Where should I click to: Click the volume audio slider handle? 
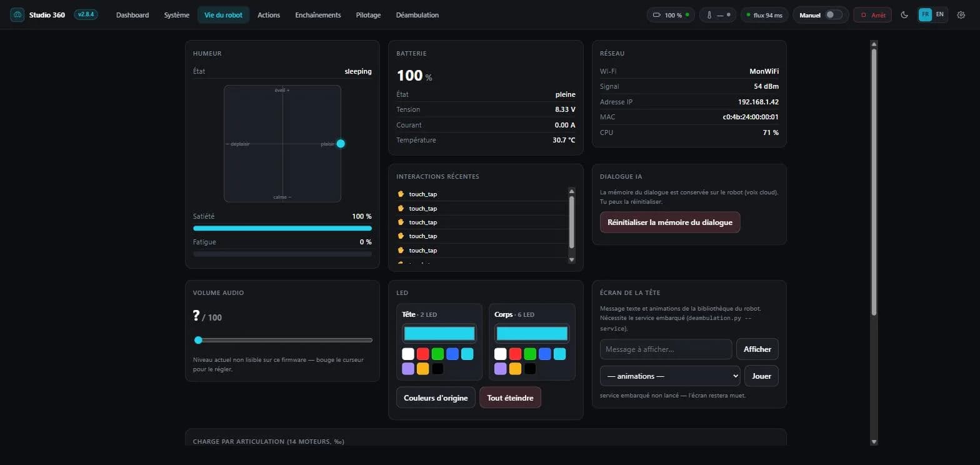(198, 340)
